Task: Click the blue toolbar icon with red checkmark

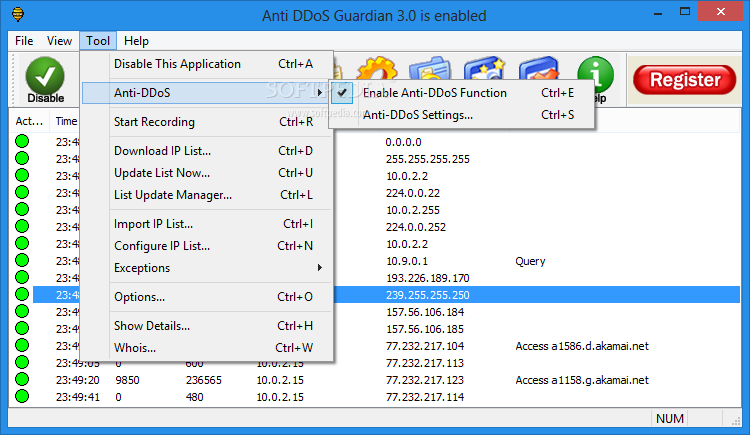Action: (539, 67)
